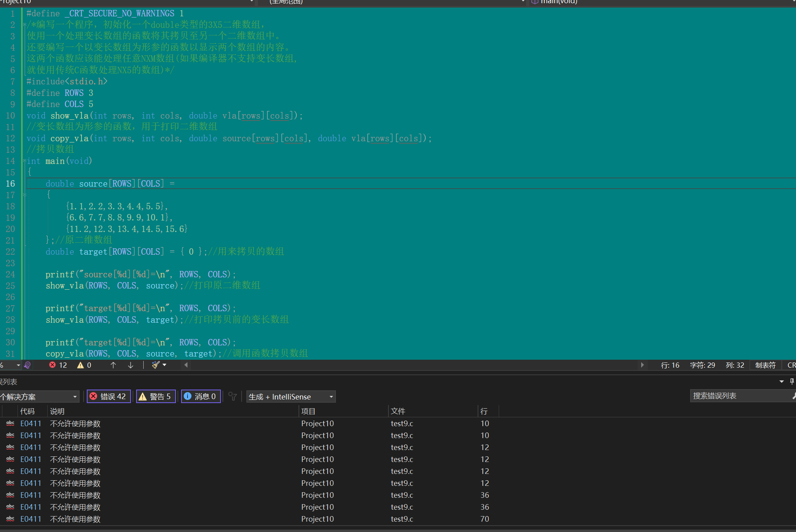Collapse the comment block at line 2

point(25,25)
